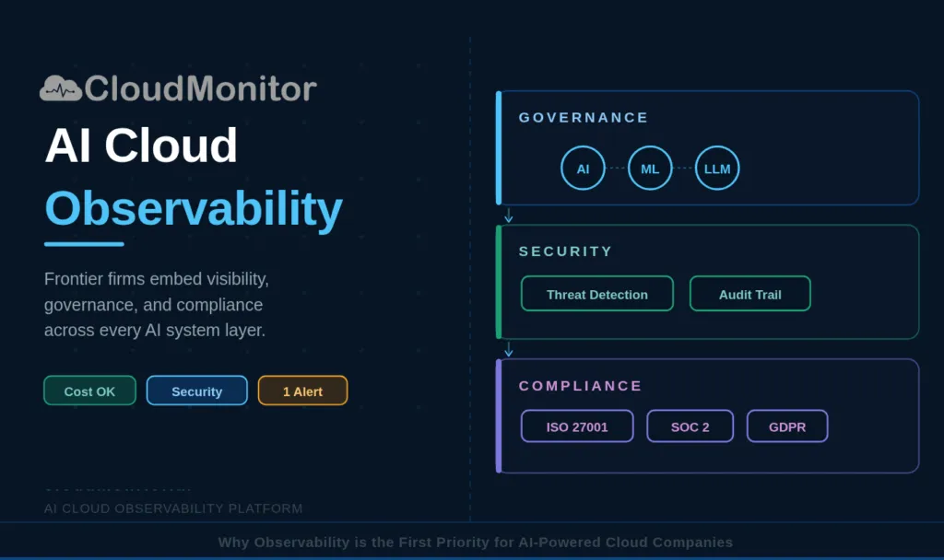Click the AI Cloud headline text
This screenshot has width=944, height=560.
[141, 146]
